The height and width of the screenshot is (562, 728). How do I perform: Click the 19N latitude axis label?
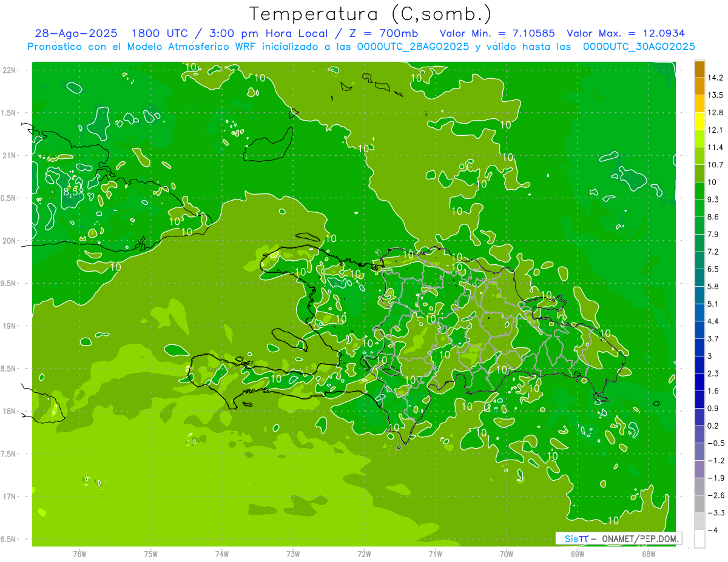9,326
